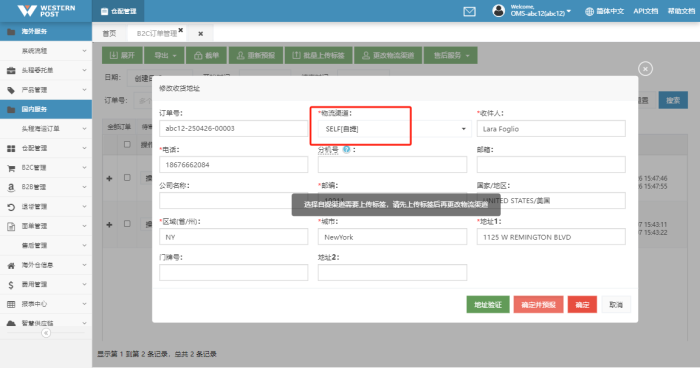Click the briefcase icon for 头程委托单
This screenshot has height=368, width=700.
click(11, 71)
